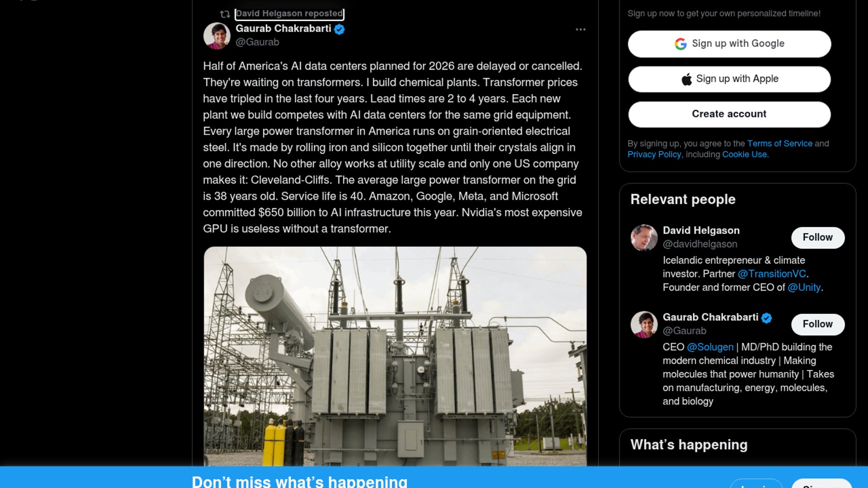Click verified badge beside Gaurab in Relevant people

tap(766, 318)
